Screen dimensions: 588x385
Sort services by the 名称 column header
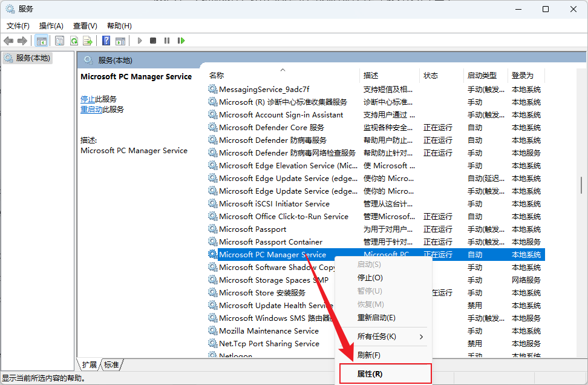[217, 76]
